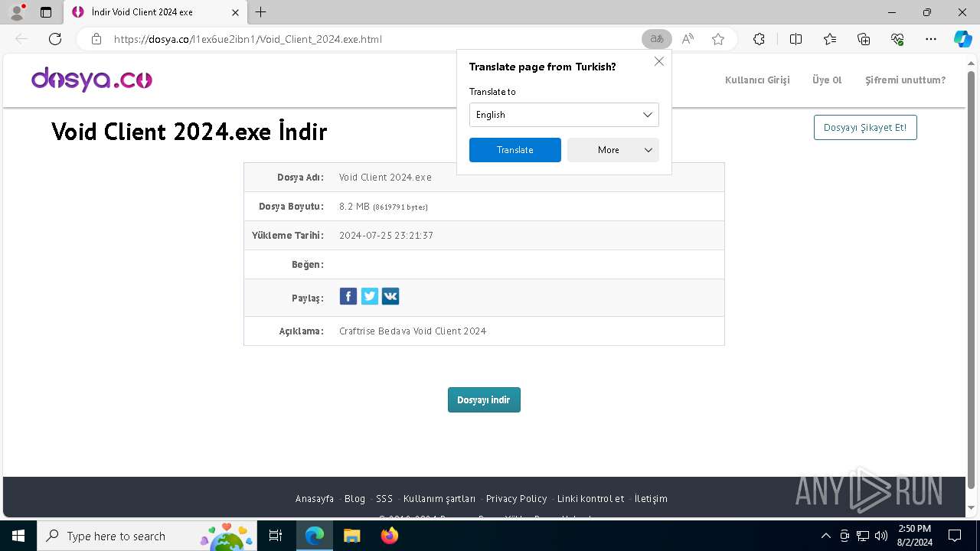Expand the More options dropdown
Image resolution: width=980 pixels, height=551 pixels.
coord(612,150)
